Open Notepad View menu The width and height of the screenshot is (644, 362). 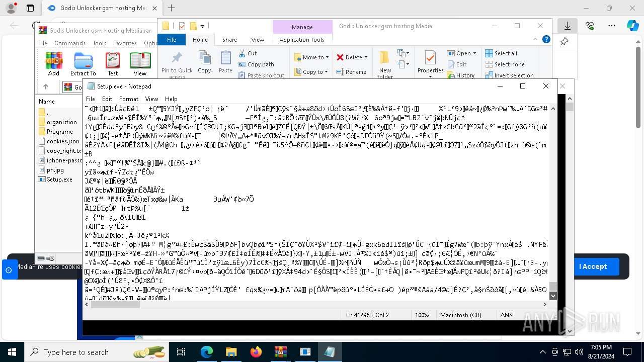[x=151, y=99]
